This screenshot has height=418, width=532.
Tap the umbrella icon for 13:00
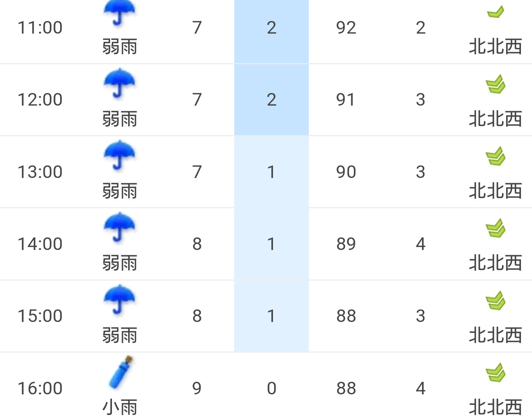pyautogui.click(x=119, y=156)
